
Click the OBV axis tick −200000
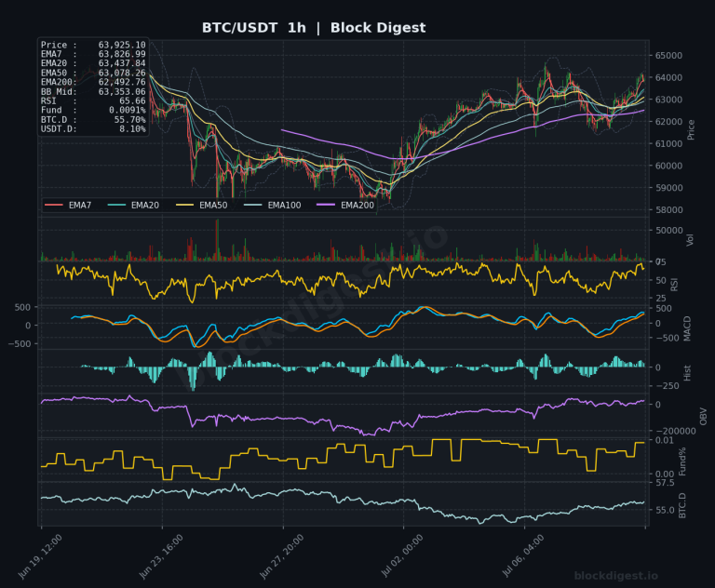click(675, 431)
